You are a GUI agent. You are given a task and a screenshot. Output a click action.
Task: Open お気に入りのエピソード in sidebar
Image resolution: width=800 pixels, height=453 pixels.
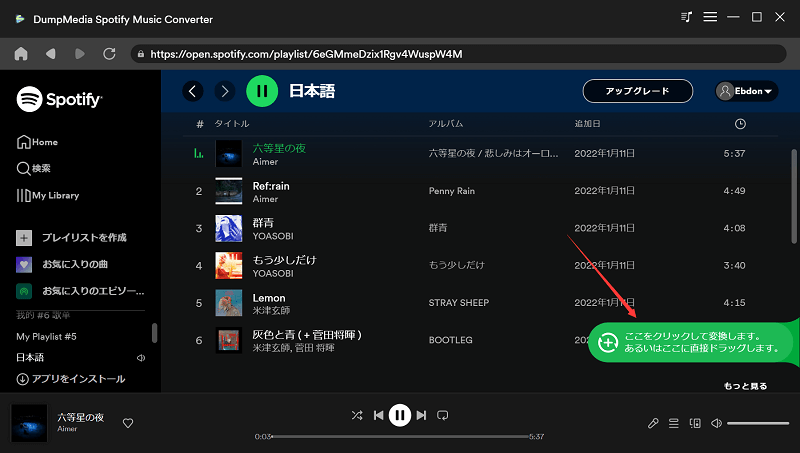point(81,291)
